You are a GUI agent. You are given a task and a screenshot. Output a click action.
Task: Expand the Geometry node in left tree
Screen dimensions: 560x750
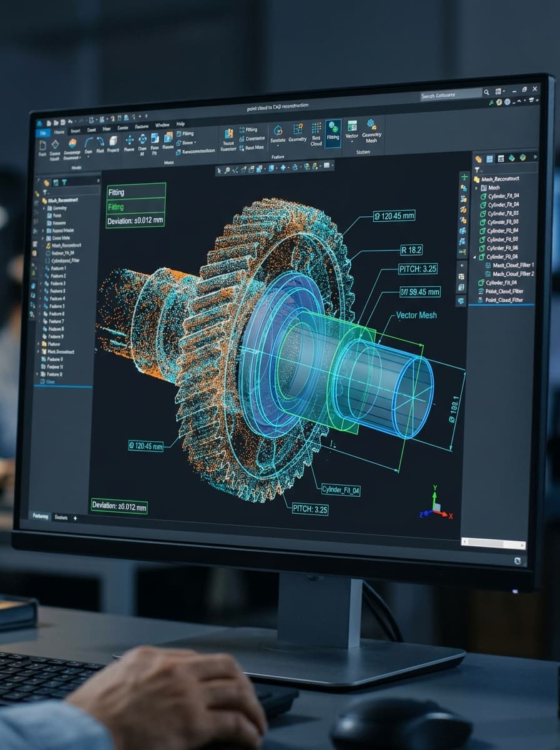(44, 208)
